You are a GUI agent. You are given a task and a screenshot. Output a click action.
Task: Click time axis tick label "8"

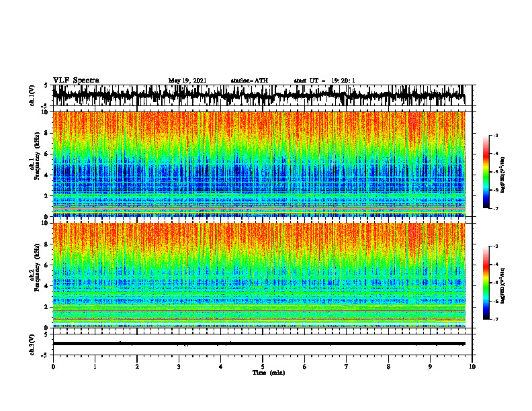388,367
